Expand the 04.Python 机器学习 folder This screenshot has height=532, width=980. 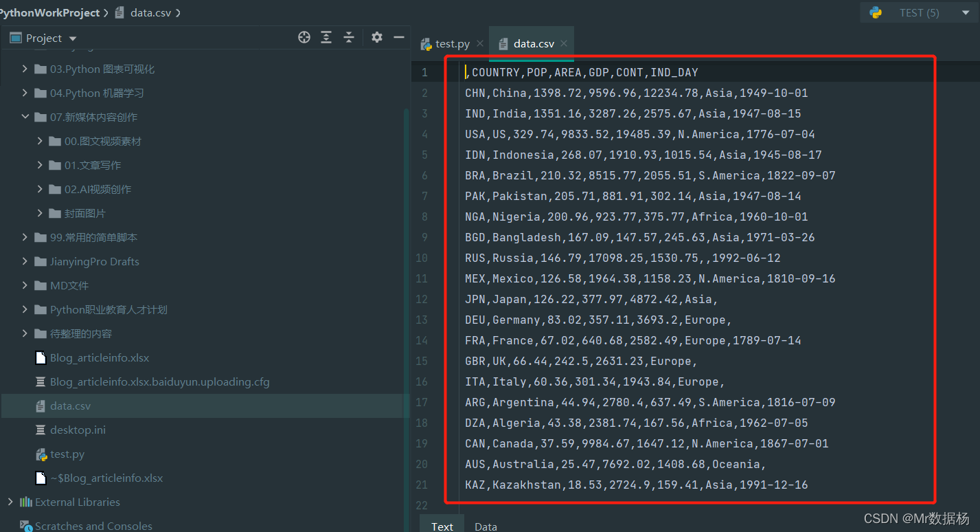tap(25, 93)
